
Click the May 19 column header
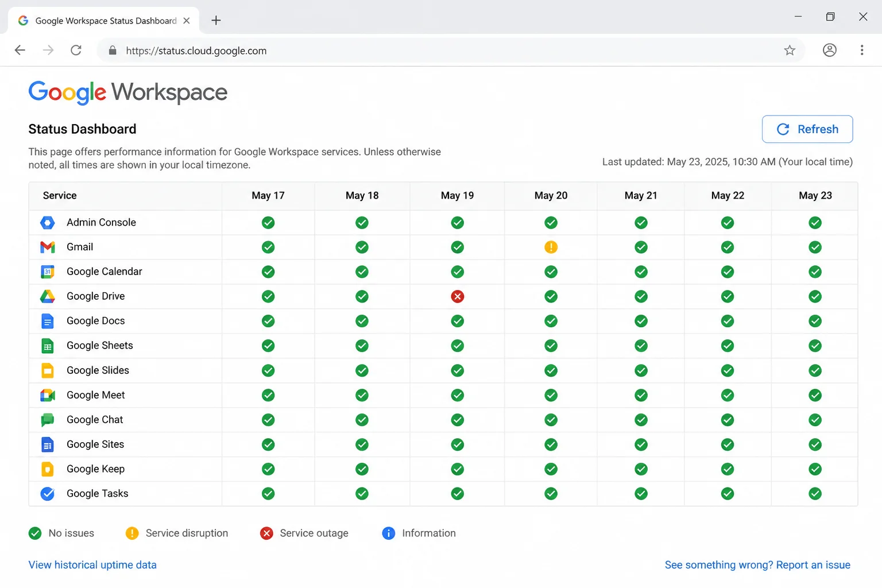[x=458, y=196]
